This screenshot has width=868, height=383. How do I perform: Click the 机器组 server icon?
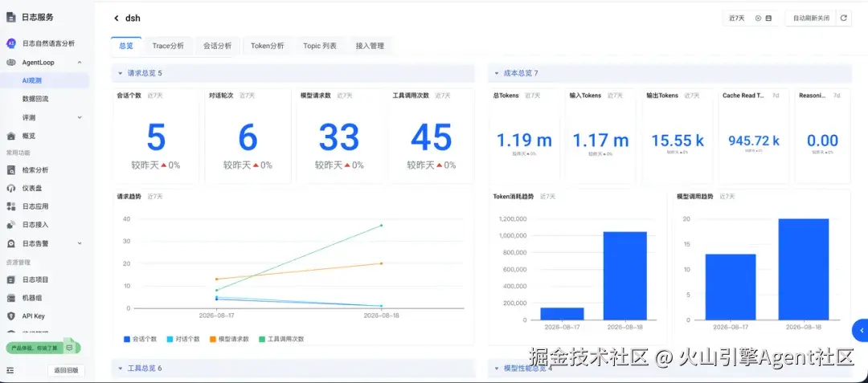point(11,298)
